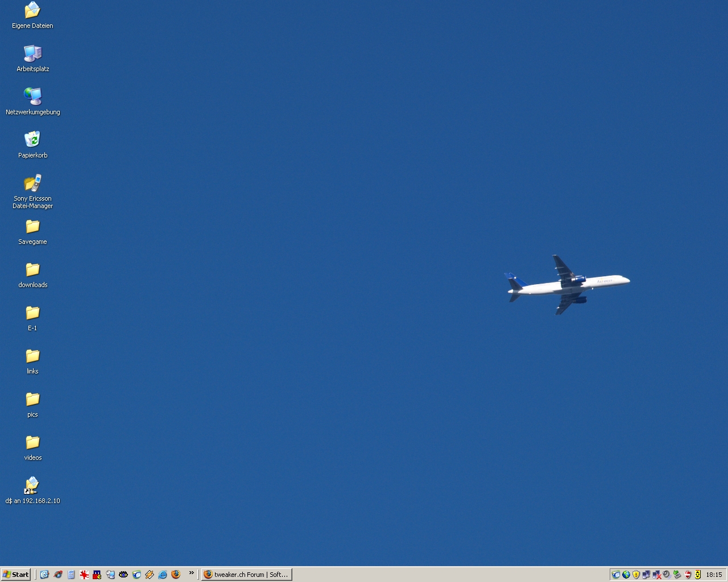
Task: Click the Winamp quick launch icon
Action: tap(150, 575)
